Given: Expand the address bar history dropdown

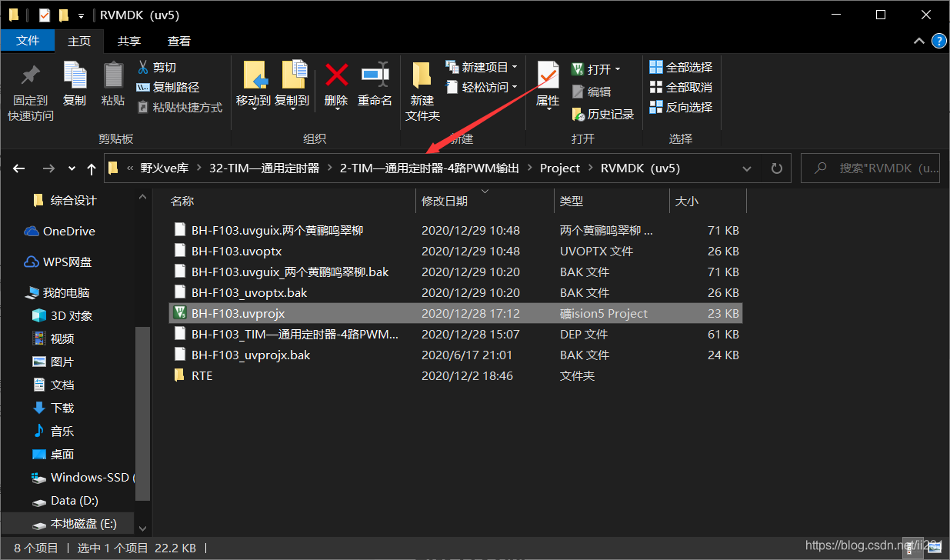Looking at the screenshot, I should click(x=747, y=168).
